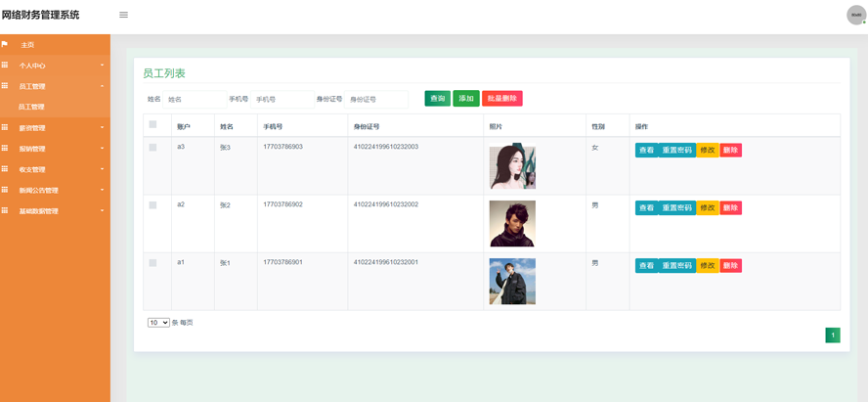The image size is (868, 402).
Task: Open the rows-per-page dropdown showing 10
Action: [158, 323]
